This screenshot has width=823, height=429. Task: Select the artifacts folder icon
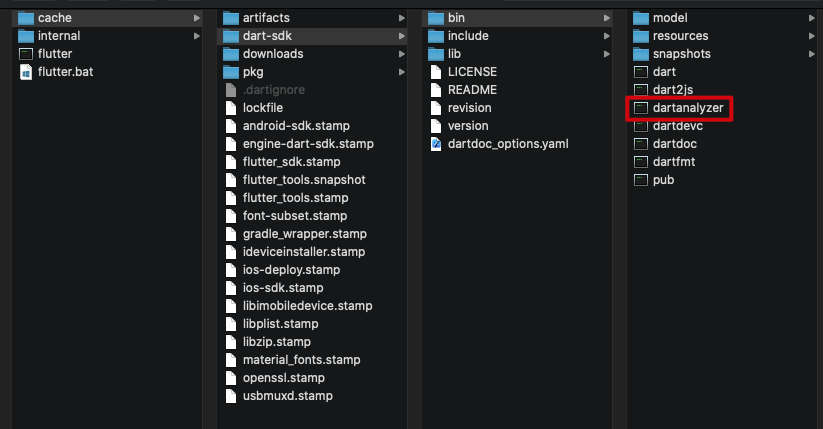coord(231,18)
